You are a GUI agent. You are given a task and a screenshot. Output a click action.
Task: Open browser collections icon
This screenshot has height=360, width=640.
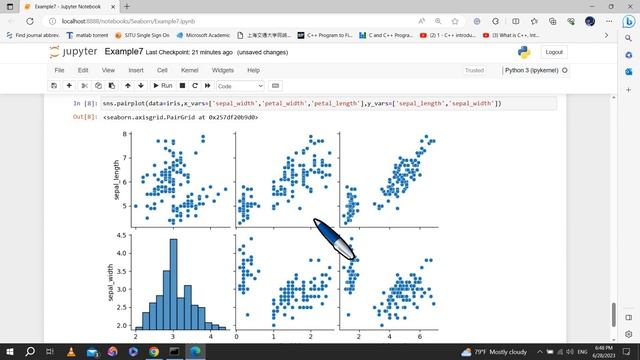pyautogui.click(x=553, y=21)
